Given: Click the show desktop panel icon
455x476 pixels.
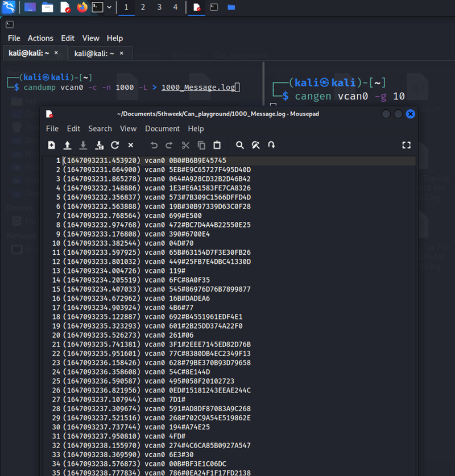Looking at the screenshot, I should [30, 7].
